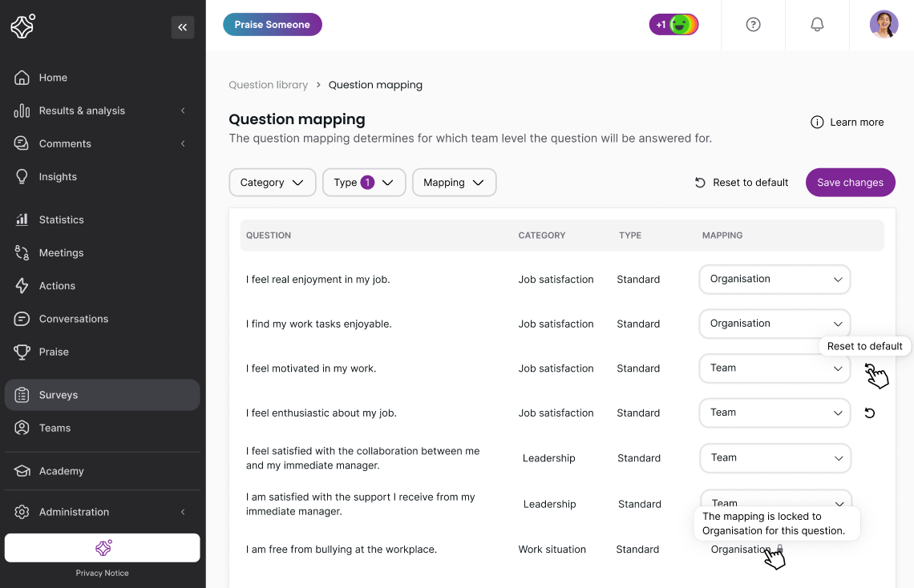Click the Meetings sidebar icon
Viewport: 914px width, 588px height.
pos(22,252)
